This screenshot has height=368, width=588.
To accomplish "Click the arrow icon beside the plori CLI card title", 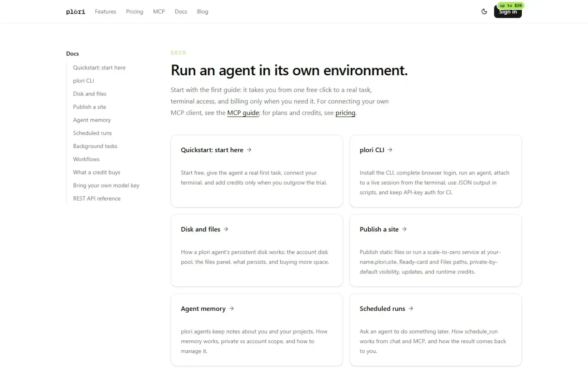I will click(x=390, y=150).
